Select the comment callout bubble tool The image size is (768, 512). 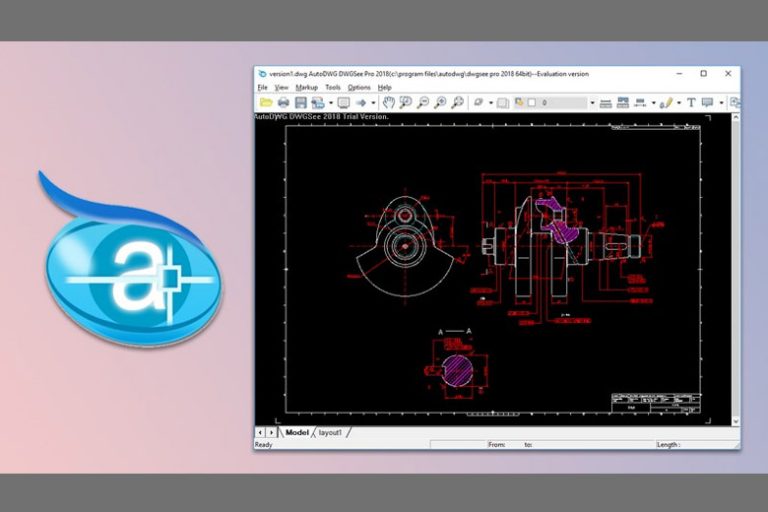coord(707,102)
